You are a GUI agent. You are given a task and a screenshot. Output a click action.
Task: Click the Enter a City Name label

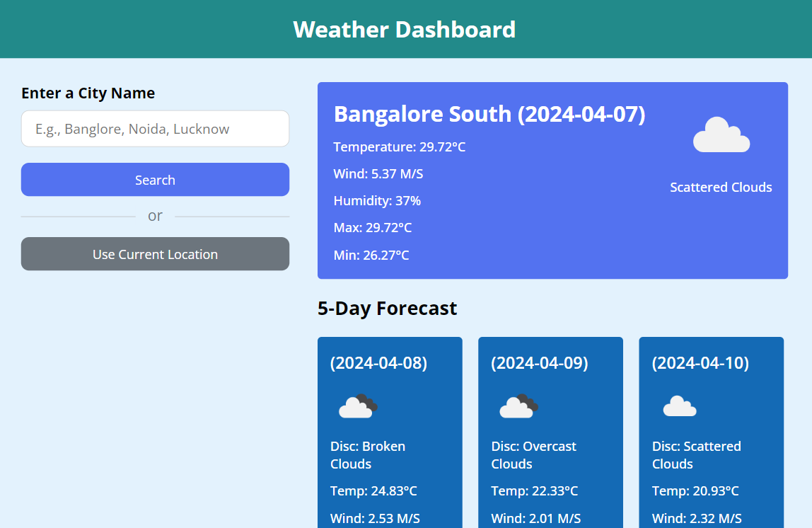88,93
